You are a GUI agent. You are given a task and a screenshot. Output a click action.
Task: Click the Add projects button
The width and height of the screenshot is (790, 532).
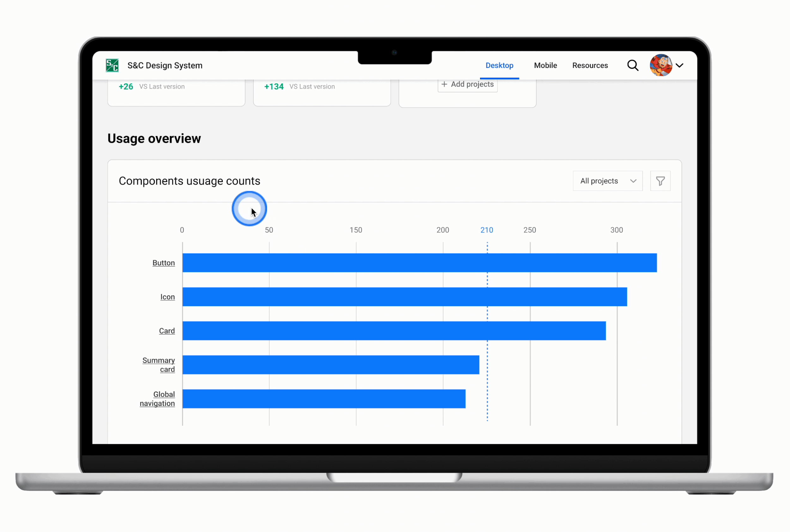(468, 84)
